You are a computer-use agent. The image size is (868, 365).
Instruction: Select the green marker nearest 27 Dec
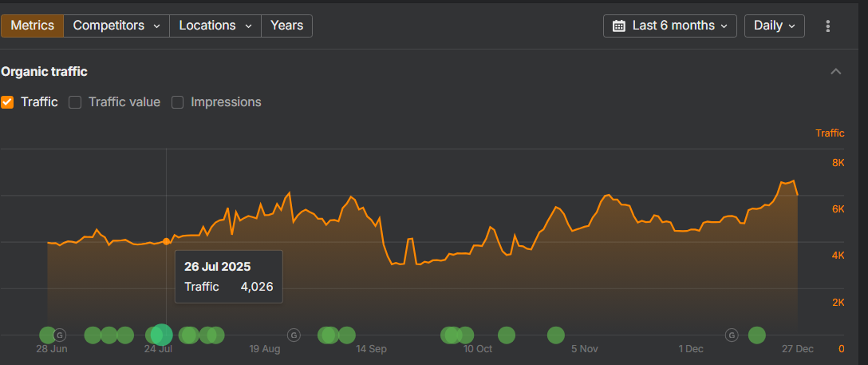coord(757,335)
